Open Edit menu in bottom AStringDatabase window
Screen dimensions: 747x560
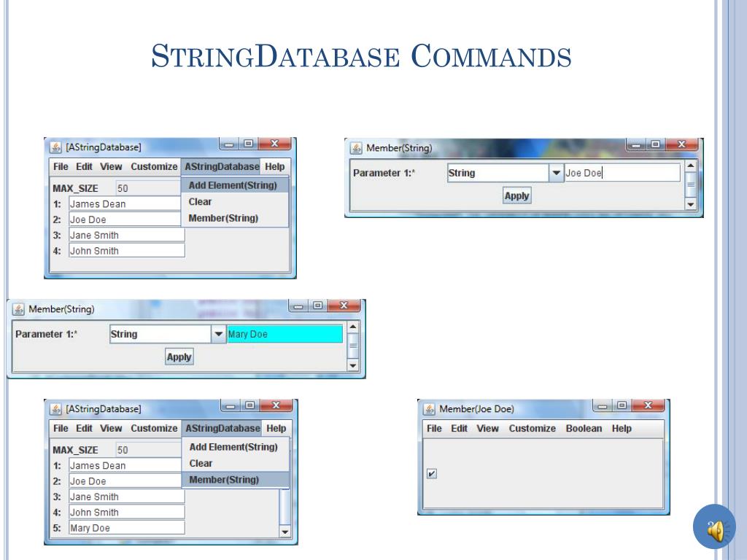coord(85,429)
